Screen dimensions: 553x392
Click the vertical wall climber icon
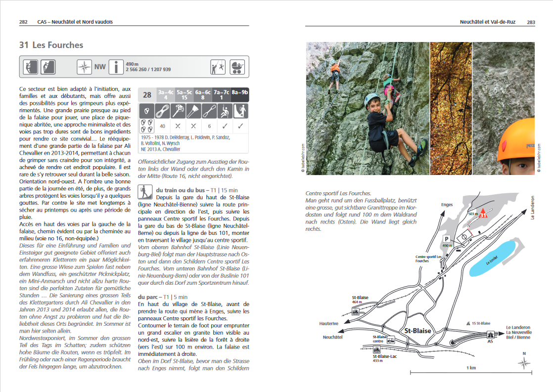click(x=30, y=67)
